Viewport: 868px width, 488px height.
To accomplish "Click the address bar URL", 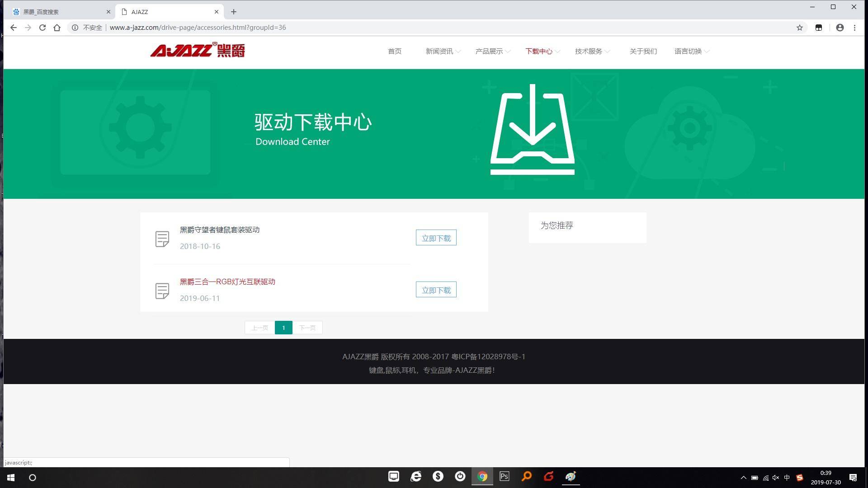I will 198,28.
